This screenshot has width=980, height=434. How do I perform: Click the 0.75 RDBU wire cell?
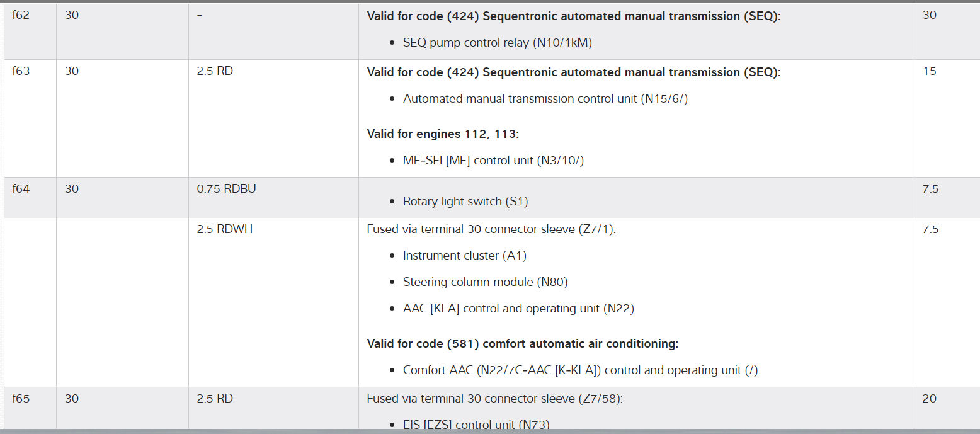pyautogui.click(x=226, y=189)
